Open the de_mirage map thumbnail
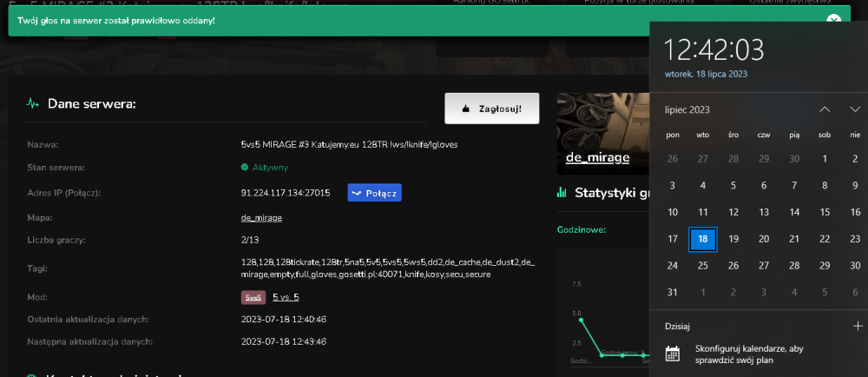This screenshot has width=868, height=377. click(x=603, y=134)
